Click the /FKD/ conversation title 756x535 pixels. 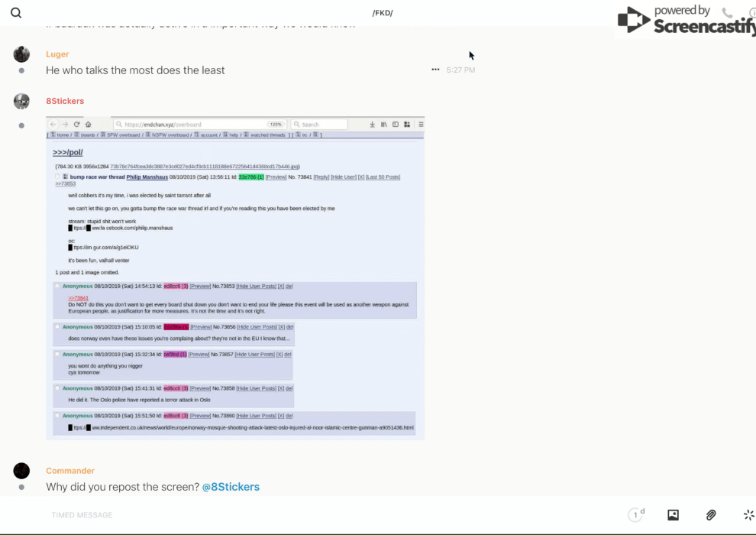tap(382, 13)
